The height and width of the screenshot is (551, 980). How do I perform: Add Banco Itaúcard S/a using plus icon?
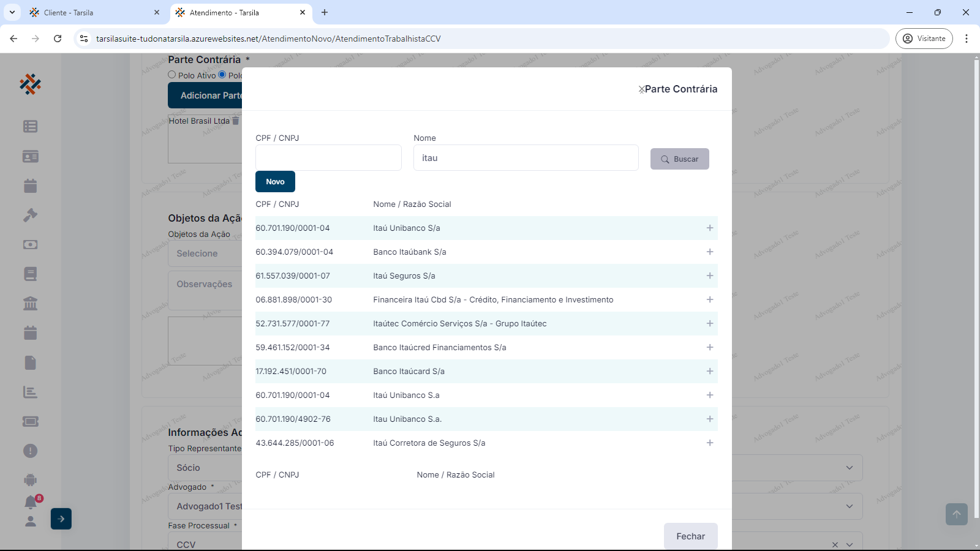click(x=710, y=371)
